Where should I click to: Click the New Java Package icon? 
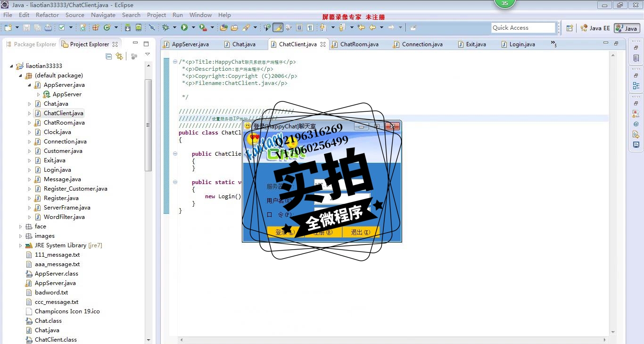(x=96, y=28)
